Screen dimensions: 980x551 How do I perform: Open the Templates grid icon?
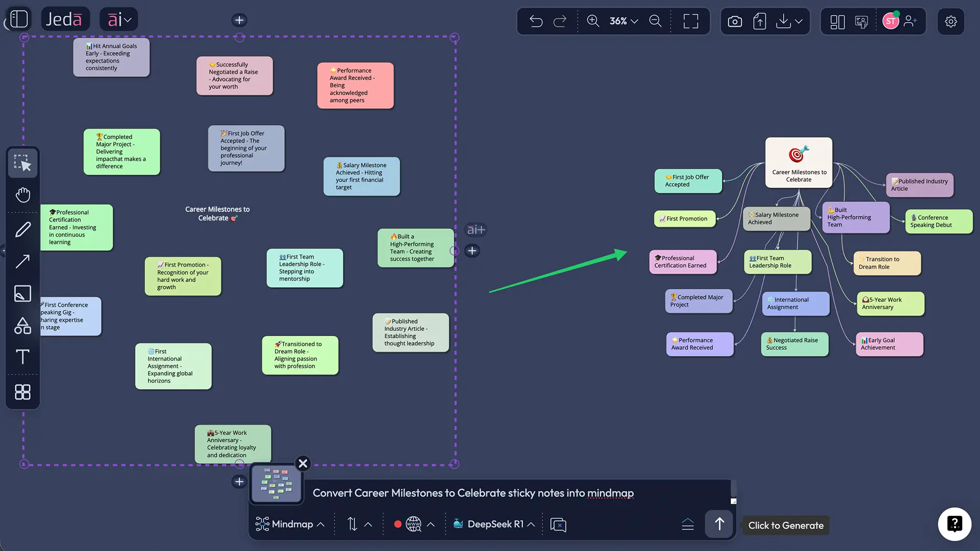22,392
